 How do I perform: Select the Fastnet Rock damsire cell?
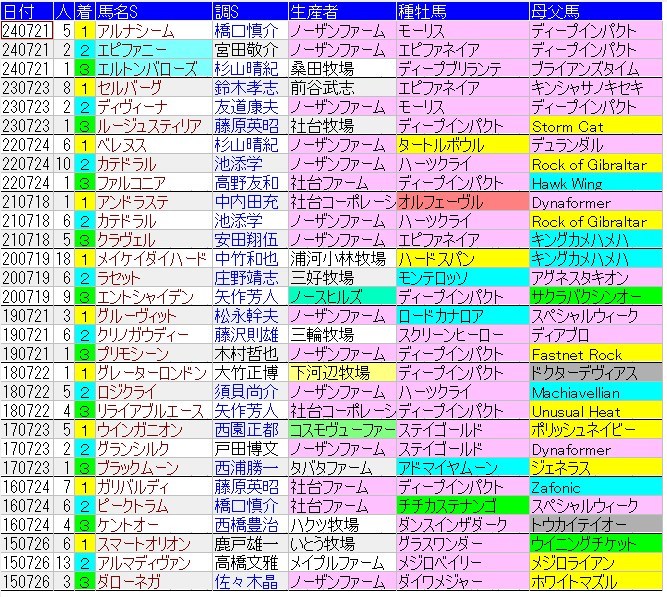point(596,354)
